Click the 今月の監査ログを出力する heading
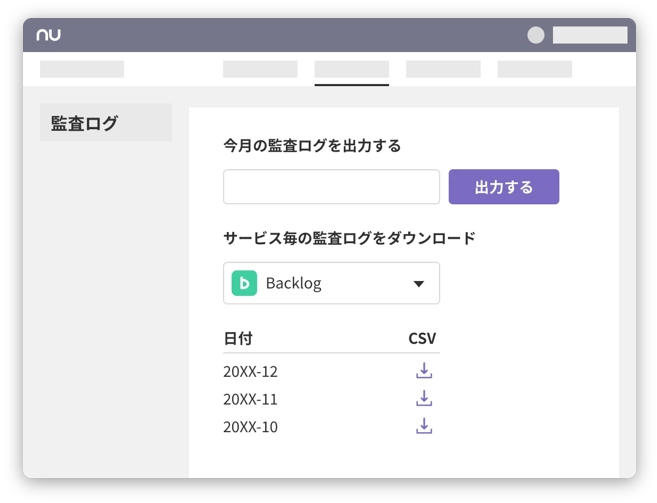Image resolution: width=657 pixels, height=503 pixels. 312,146
